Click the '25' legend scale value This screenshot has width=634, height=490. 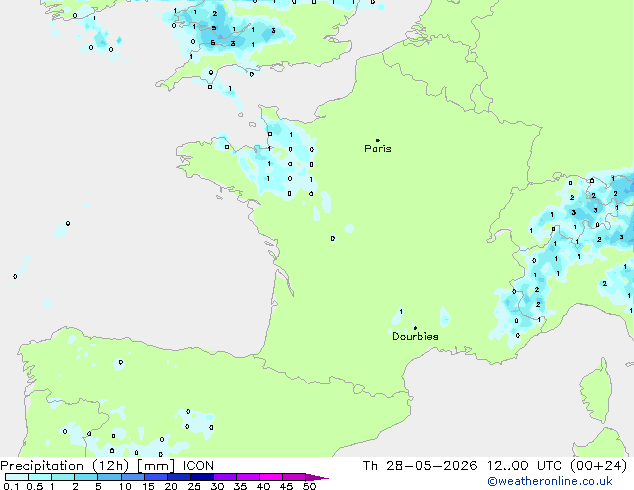click(194, 486)
